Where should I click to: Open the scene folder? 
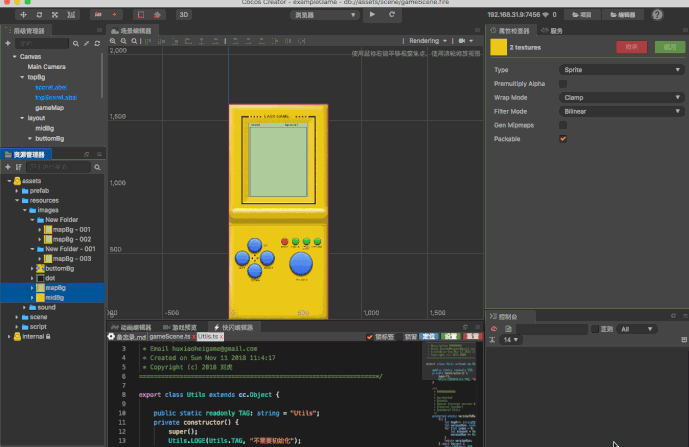pyautogui.click(x=38, y=317)
